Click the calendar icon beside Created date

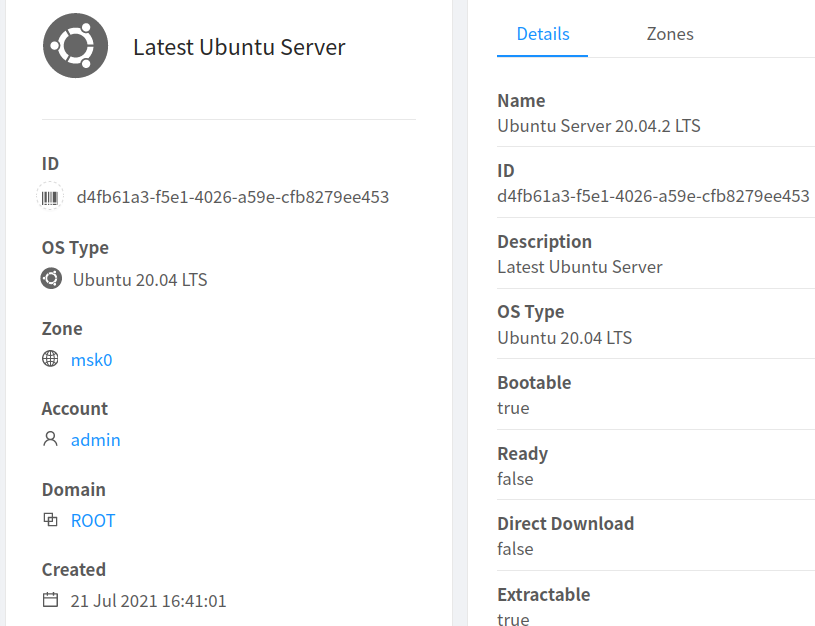tap(49, 600)
